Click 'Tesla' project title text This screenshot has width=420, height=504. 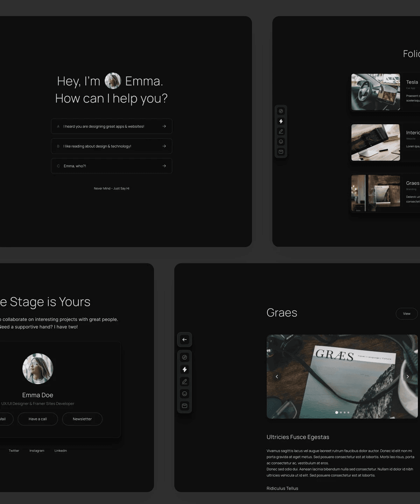pos(412,82)
